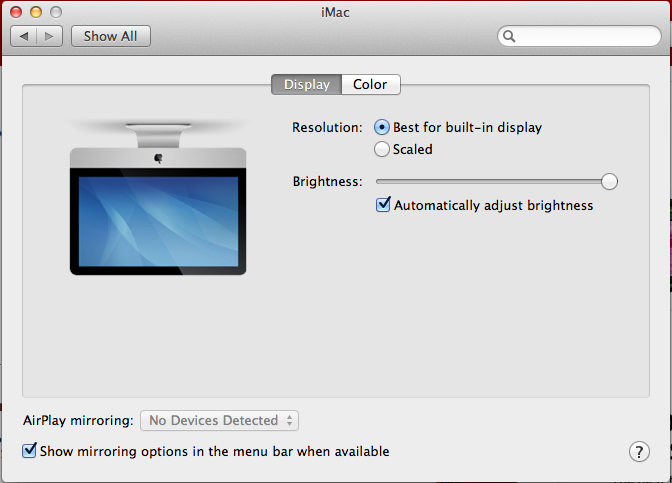
Task: Click the Brightness slider knob
Action: point(609,181)
